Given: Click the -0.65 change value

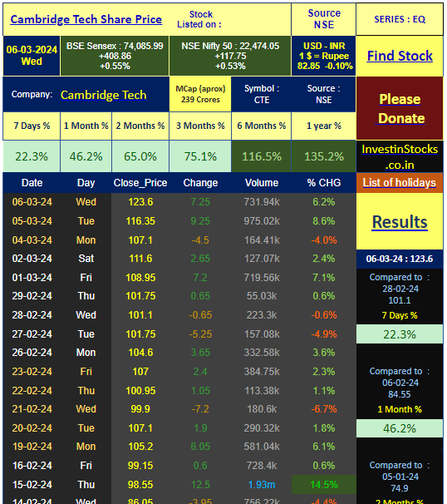Looking at the screenshot, I should coord(200,315).
